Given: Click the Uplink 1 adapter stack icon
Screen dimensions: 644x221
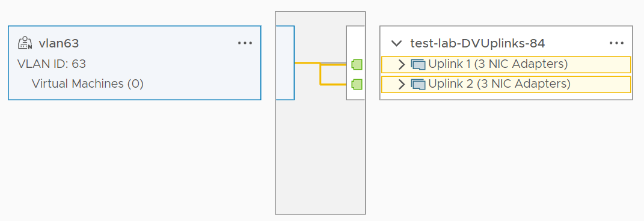Looking at the screenshot, I should tap(418, 64).
